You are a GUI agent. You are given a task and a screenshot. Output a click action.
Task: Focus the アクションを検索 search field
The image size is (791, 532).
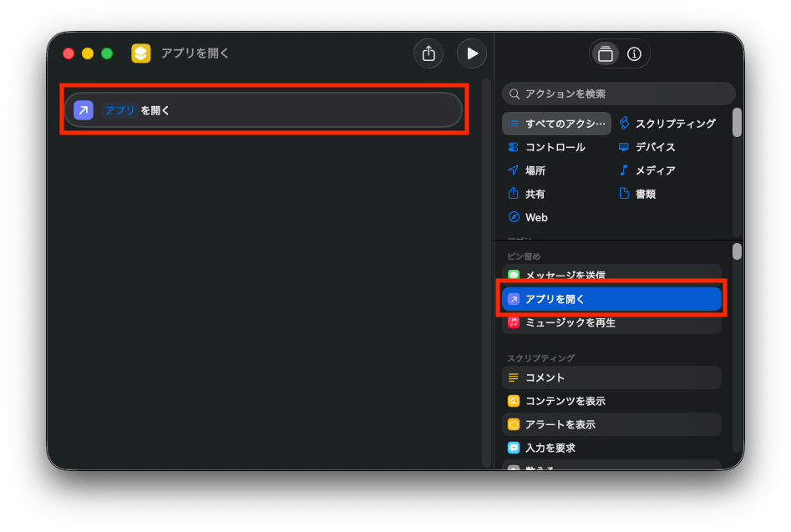coord(618,94)
